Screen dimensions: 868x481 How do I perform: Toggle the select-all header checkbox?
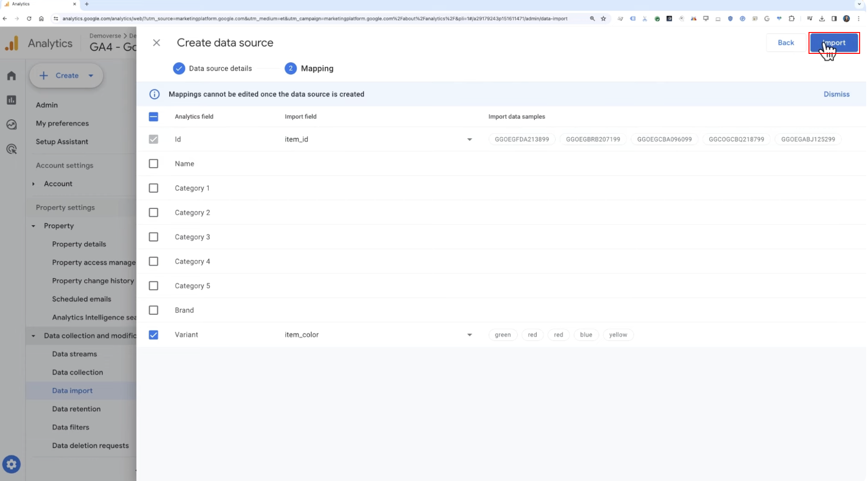pos(153,117)
